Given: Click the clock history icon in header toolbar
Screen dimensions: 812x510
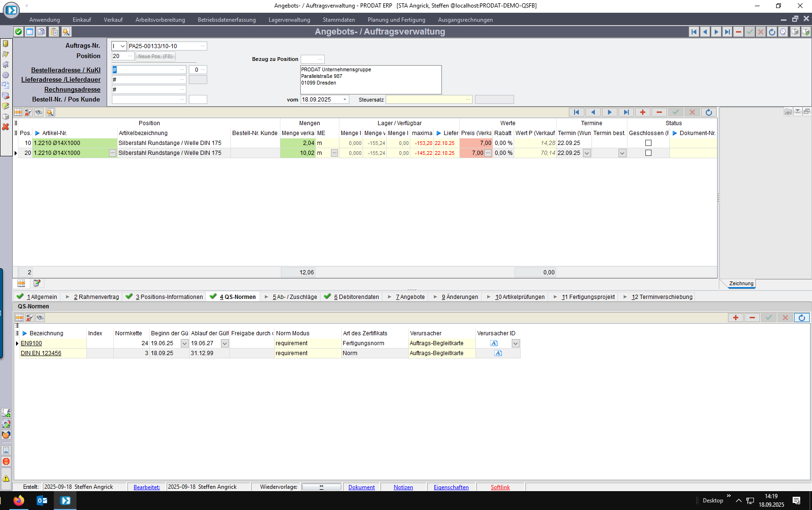Looking at the screenshot, I should [783, 32].
